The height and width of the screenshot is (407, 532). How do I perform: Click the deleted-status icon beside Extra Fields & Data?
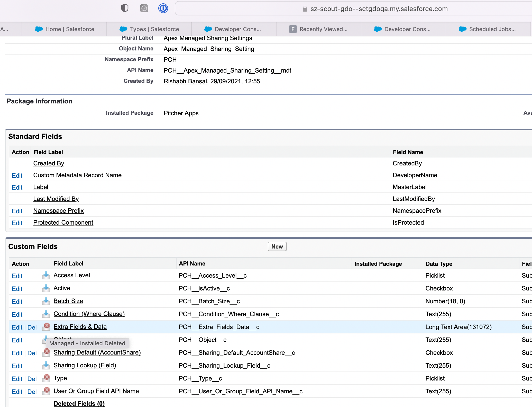tap(47, 326)
